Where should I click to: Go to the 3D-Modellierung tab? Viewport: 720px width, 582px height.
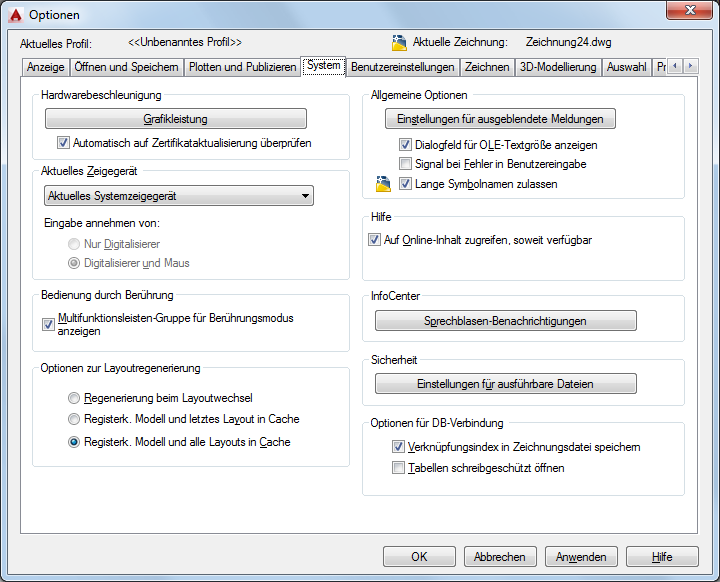click(x=558, y=67)
